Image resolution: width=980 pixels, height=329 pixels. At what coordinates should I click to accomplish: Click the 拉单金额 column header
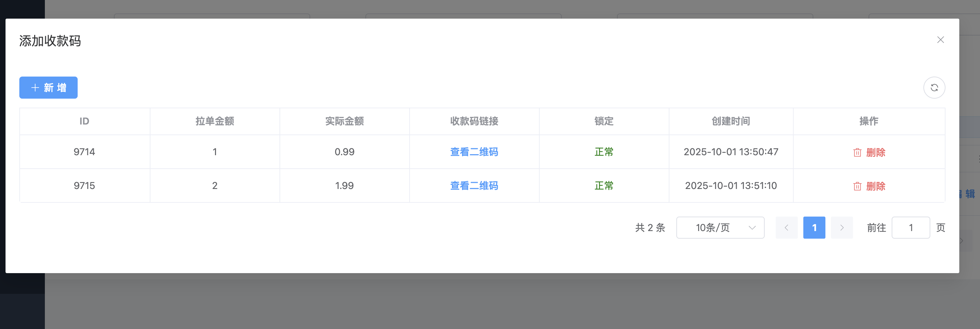215,121
